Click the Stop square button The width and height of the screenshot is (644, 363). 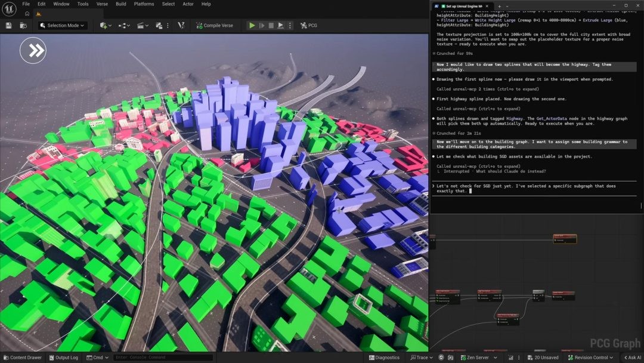pyautogui.click(x=271, y=26)
